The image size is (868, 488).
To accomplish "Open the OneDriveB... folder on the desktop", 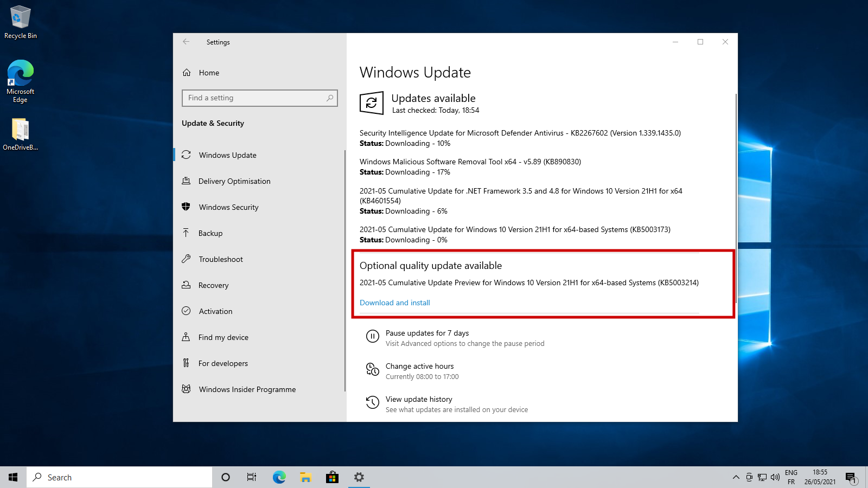I will pyautogui.click(x=21, y=134).
